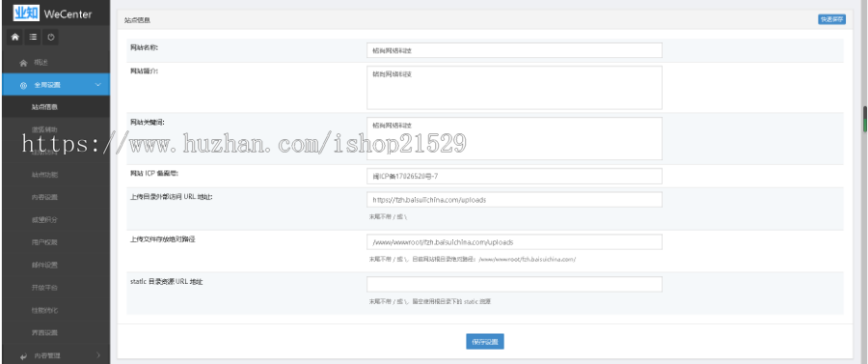Open 站点功能 in the sidebar
The image size is (868, 364).
click(55, 175)
